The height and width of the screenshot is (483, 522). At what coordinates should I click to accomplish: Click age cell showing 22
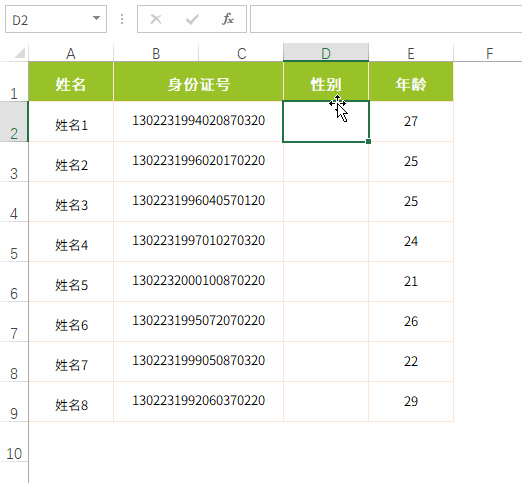(411, 362)
